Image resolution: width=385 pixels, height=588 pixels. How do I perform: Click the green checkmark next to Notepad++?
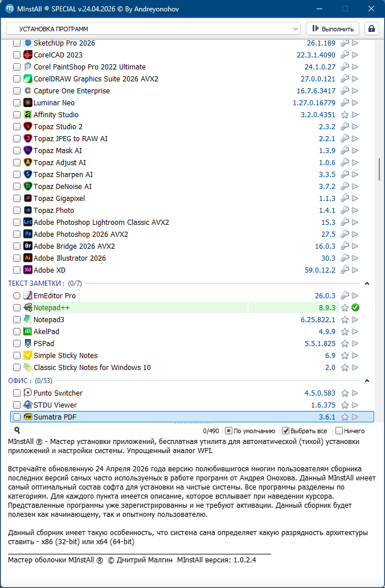[x=355, y=308]
